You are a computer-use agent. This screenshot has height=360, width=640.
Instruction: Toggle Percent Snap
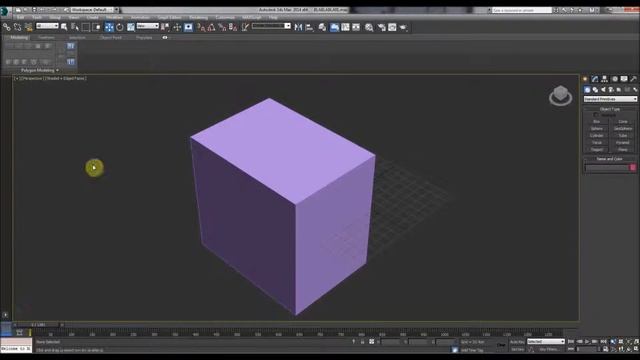222,27
